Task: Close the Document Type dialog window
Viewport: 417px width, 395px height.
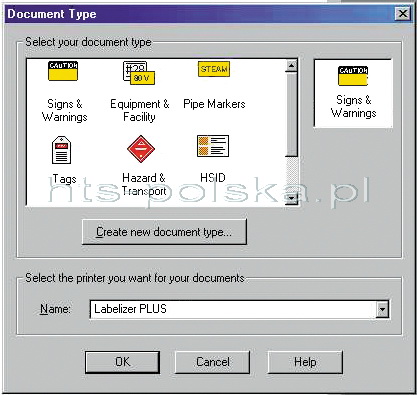Action: pyautogui.click(x=403, y=14)
